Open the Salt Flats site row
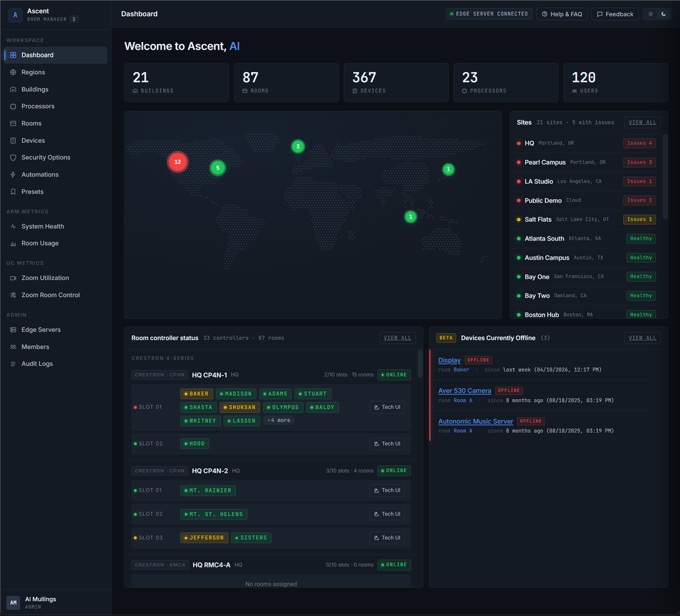The width and height of the screenshot is (680, 616). click(x=586, y=219)
